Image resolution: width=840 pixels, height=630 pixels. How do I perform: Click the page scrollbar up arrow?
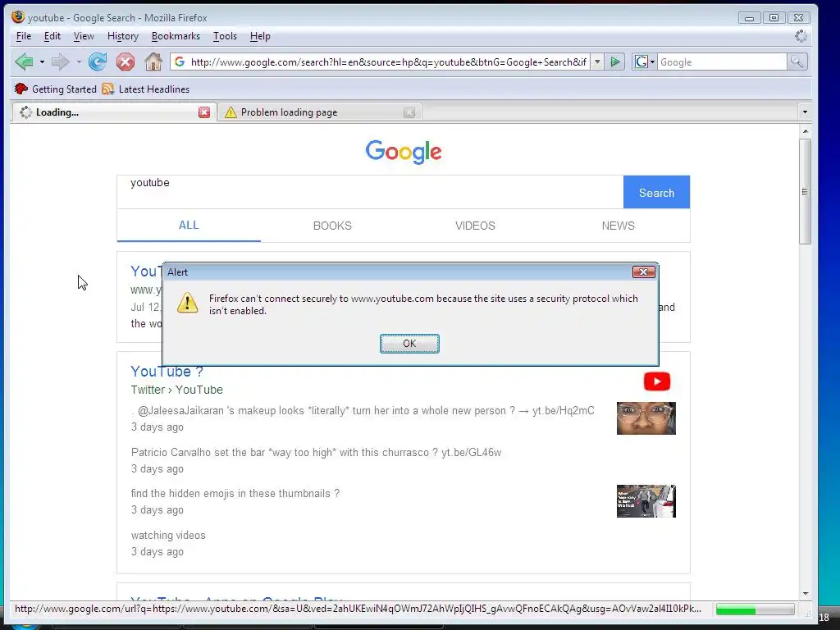coord(806,131)
